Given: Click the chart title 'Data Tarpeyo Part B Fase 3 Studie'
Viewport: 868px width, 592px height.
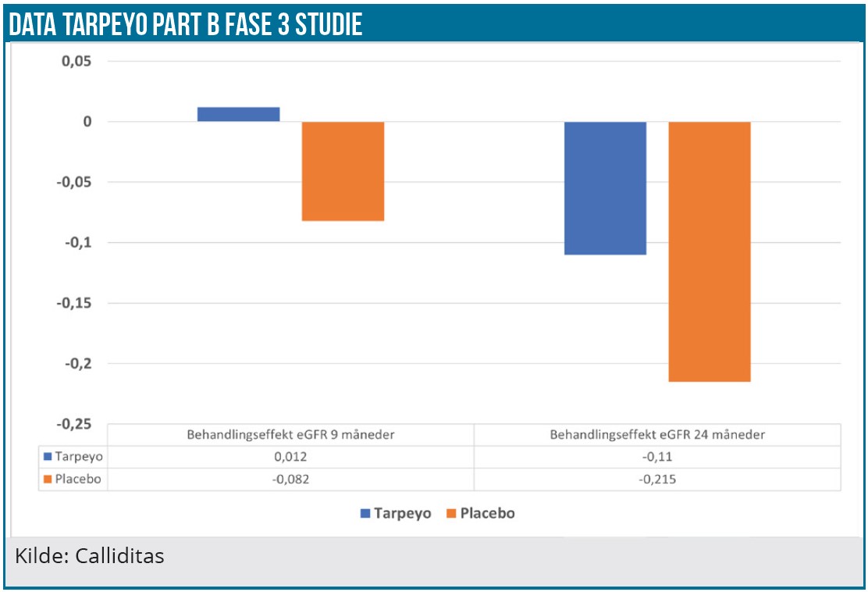Looking at the screenshot, I should click(x=184, y=25).
